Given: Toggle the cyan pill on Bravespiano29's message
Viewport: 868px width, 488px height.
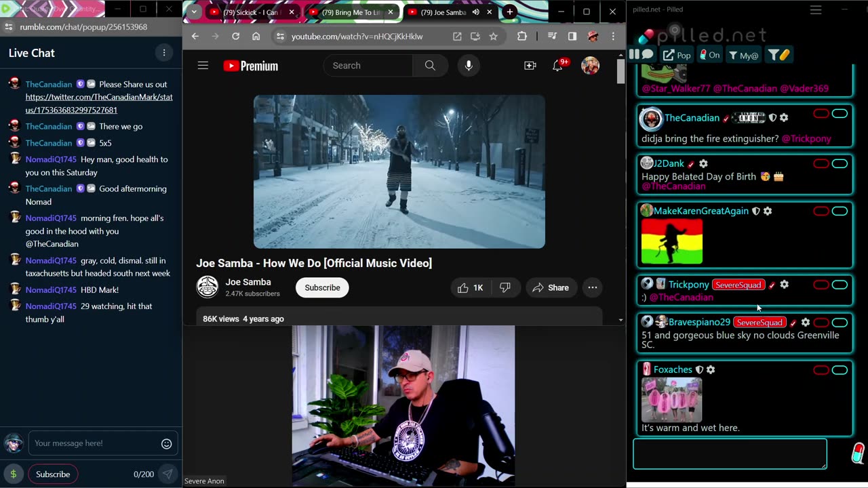Looking at the screenshot, I should [840, 323].
